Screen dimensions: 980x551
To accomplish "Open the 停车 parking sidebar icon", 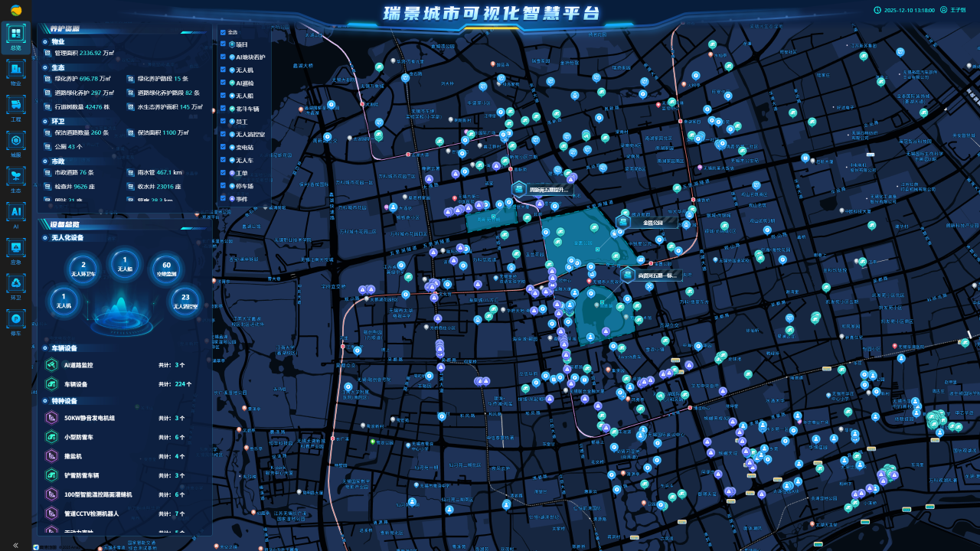I will 15,319.
